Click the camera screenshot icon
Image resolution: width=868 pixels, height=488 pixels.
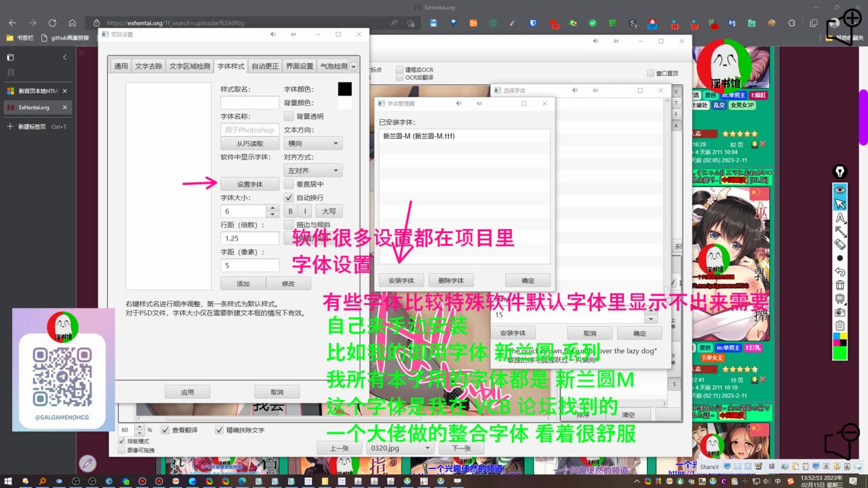pos(840,312)
